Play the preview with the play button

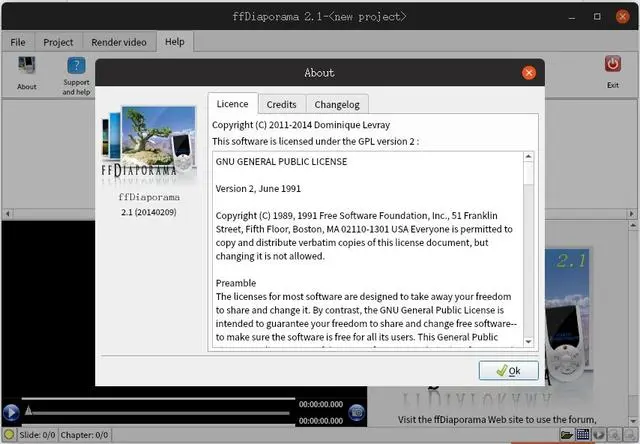coord(11,412)
